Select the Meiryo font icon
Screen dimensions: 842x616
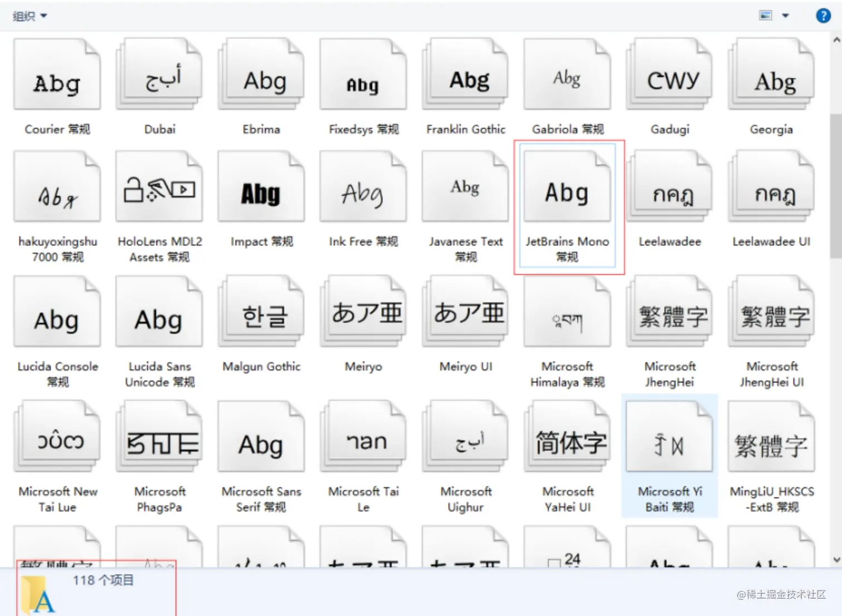pyautogui.click(x=363, y=312)
